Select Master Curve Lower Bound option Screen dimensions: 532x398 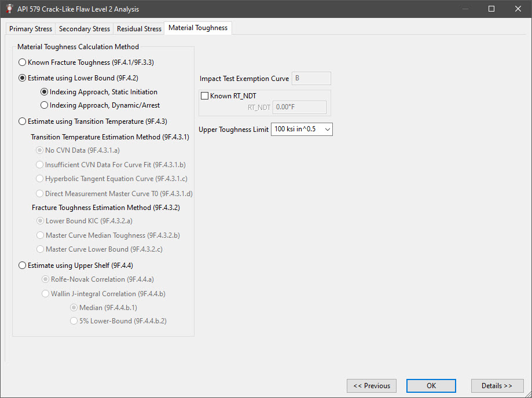click(100, 249)
